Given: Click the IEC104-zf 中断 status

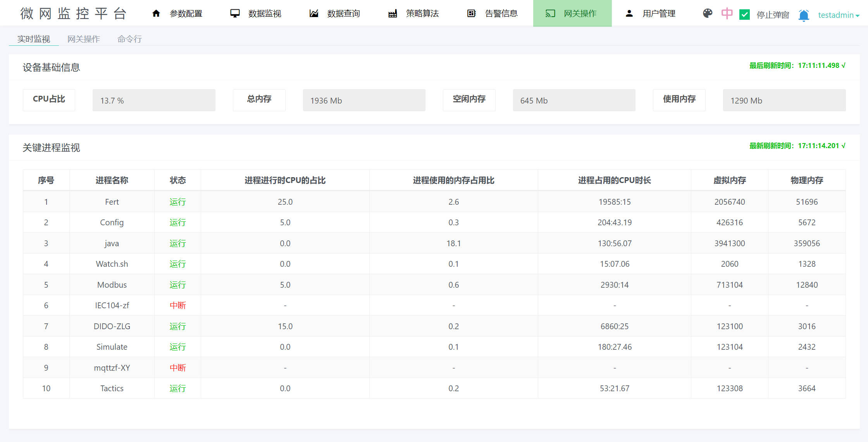Looking at the screenshot, I should point(177,306).
